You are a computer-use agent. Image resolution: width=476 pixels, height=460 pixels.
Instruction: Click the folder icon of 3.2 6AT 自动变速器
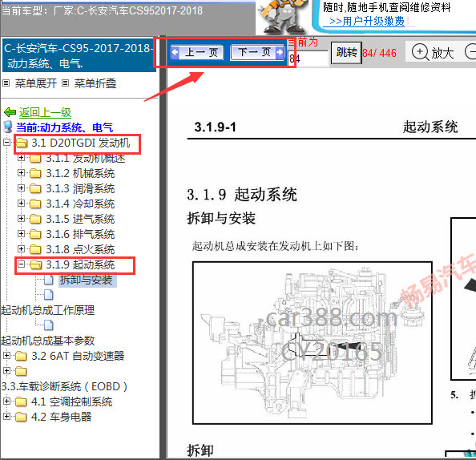coord(21,356)
